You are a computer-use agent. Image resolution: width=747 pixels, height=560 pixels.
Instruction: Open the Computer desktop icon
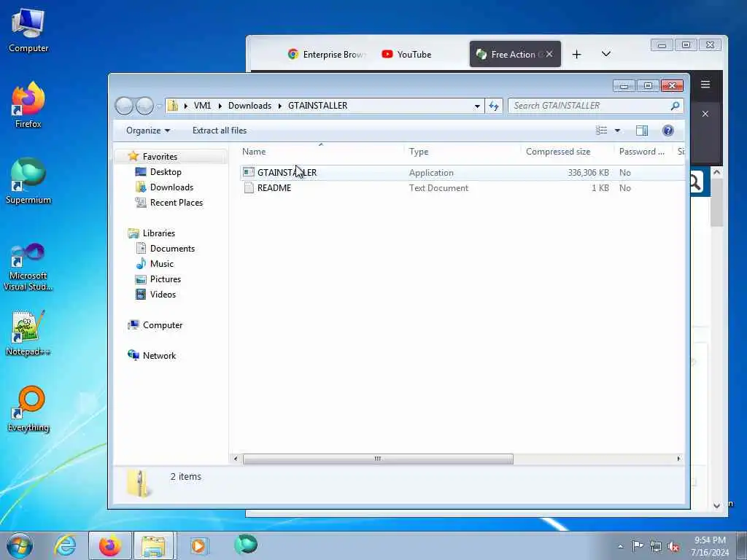point(28,30)
